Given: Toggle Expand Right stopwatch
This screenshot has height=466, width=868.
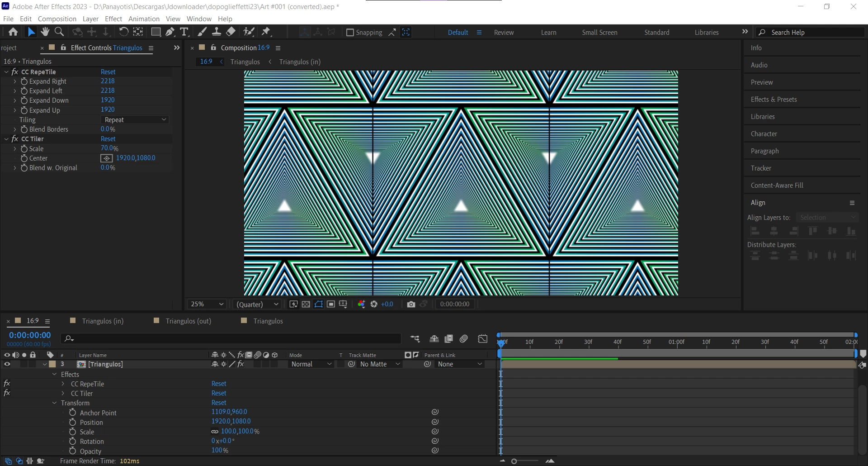Looking at the screenshot, I should tap(24, 81).
